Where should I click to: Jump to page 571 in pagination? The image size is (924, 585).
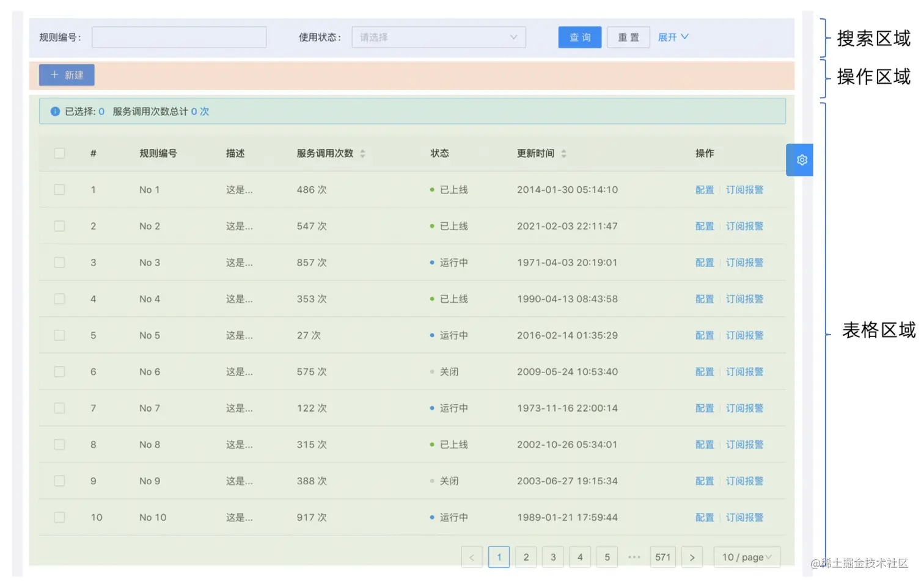[x=662, y=556]
